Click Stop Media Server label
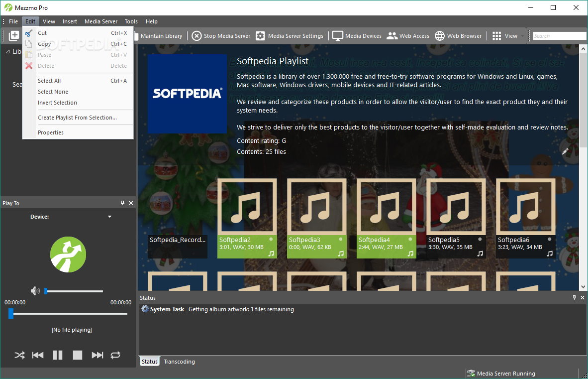The width and height of the screenshot is (588, 379). [227, 36]
